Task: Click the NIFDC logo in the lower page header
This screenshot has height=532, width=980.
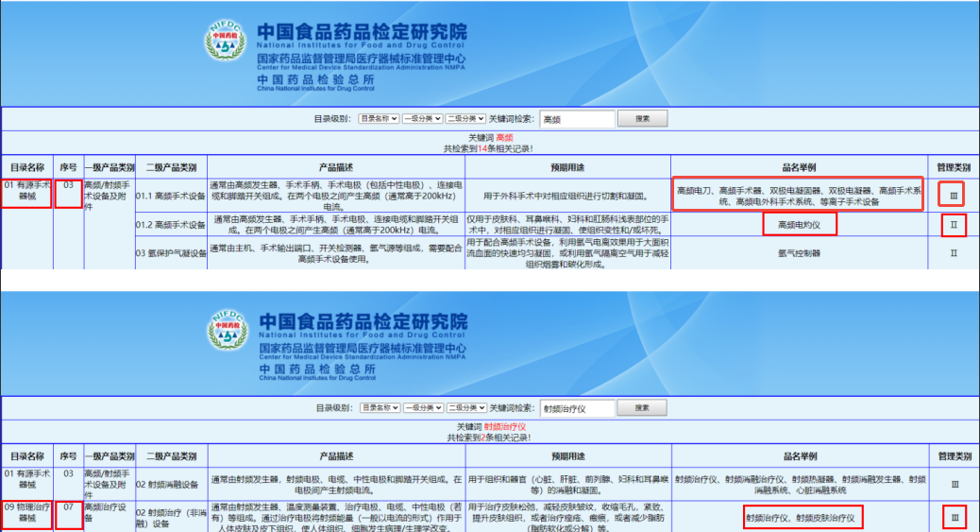Action: click(x=226, y=332)
